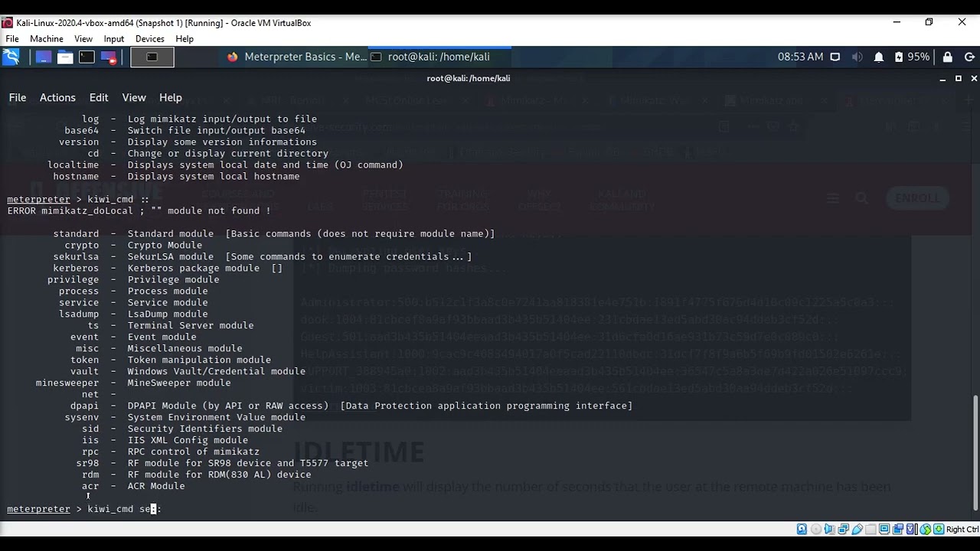Click VirtualBox USB devices status icon
The image size is (980, 551).
(857, 529)
